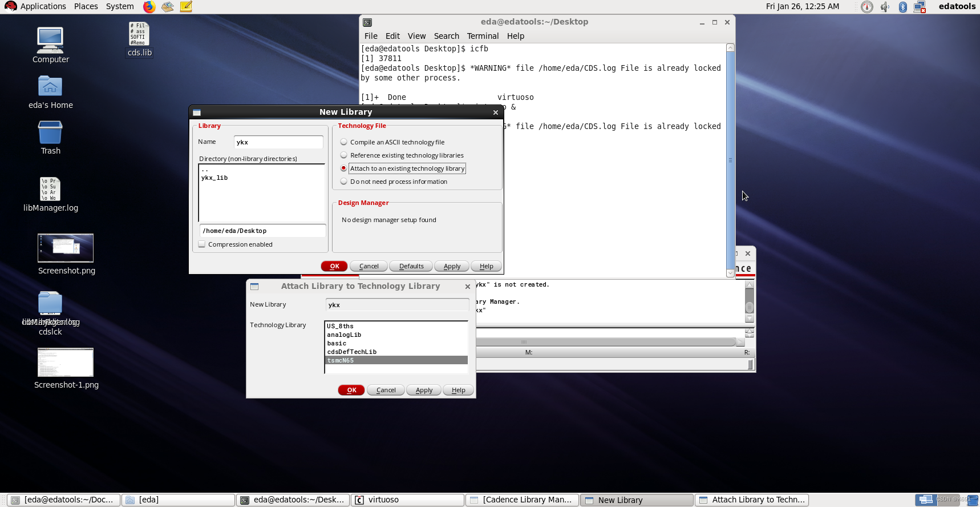980x507 pixels.
Task: Launch Firefox from the top panel
Action: [x=149, y=7]
